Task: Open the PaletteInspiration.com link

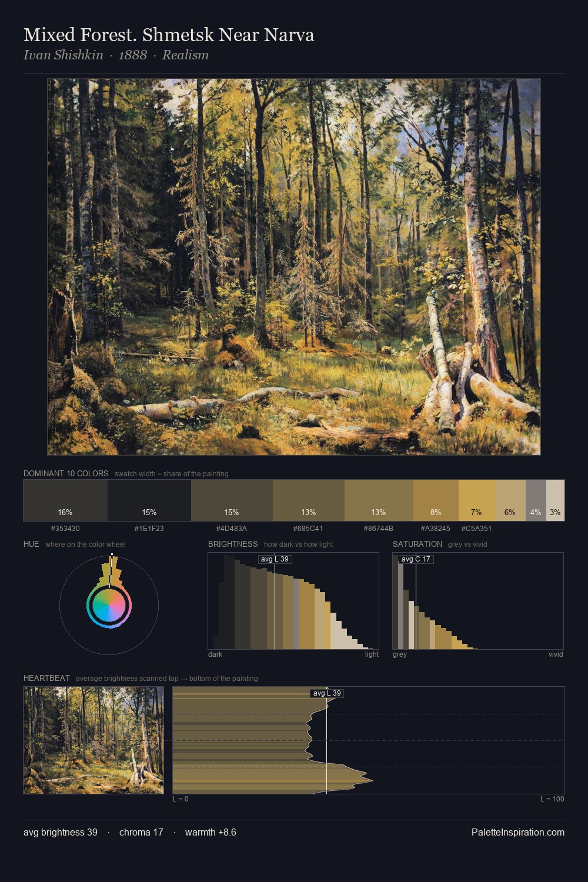Action: (518, 833)
